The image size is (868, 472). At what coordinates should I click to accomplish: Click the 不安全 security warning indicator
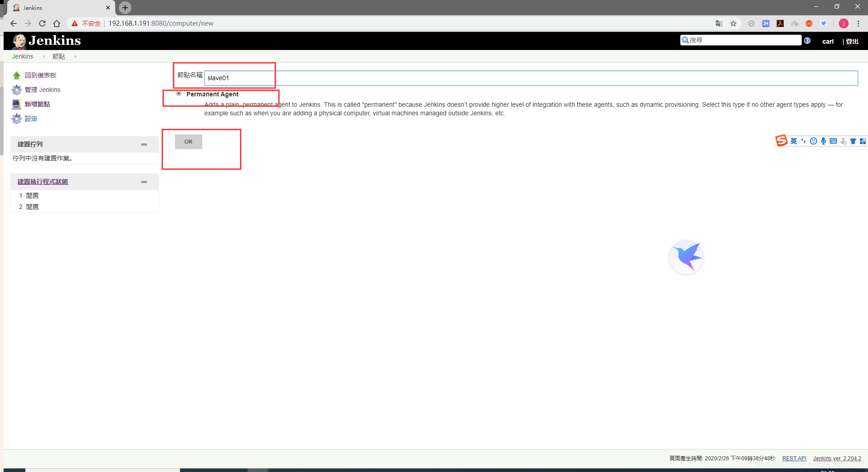point(86,23)
